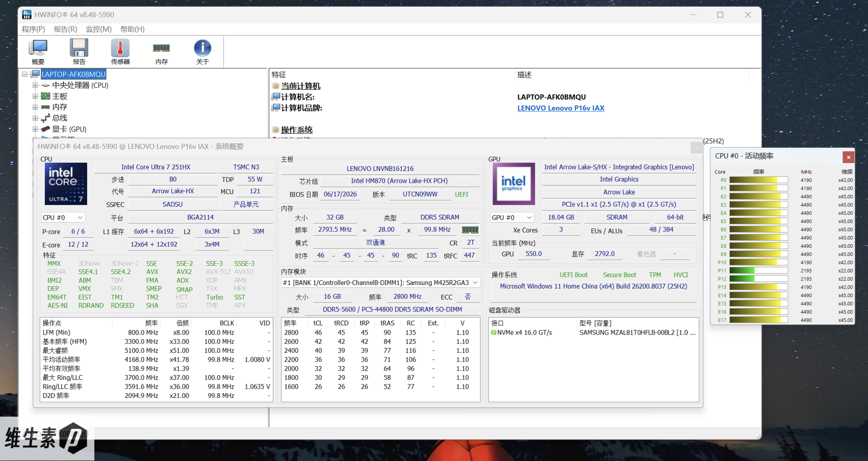The height and width of the screenshot is (461, 868).
Task: Expand the 总线 tree node
Action: coord(35,118)
